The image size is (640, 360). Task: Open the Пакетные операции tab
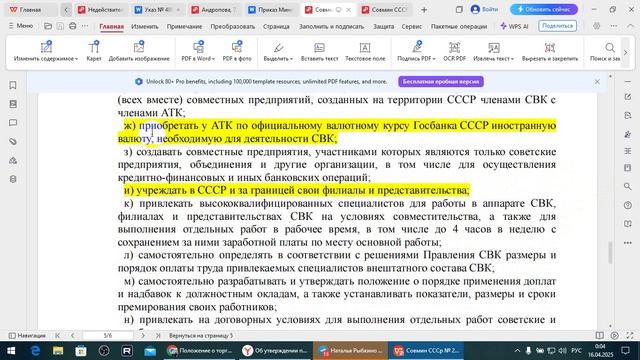[459, 27]
